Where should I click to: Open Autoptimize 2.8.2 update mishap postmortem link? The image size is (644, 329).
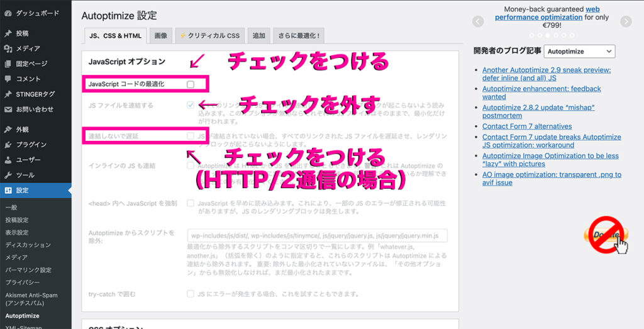click(538, 112)
